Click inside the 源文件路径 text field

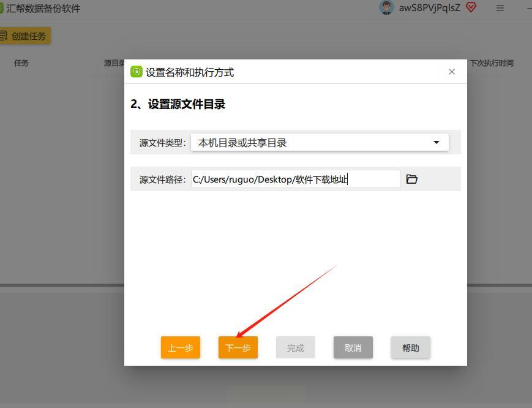tap(296, 179)
